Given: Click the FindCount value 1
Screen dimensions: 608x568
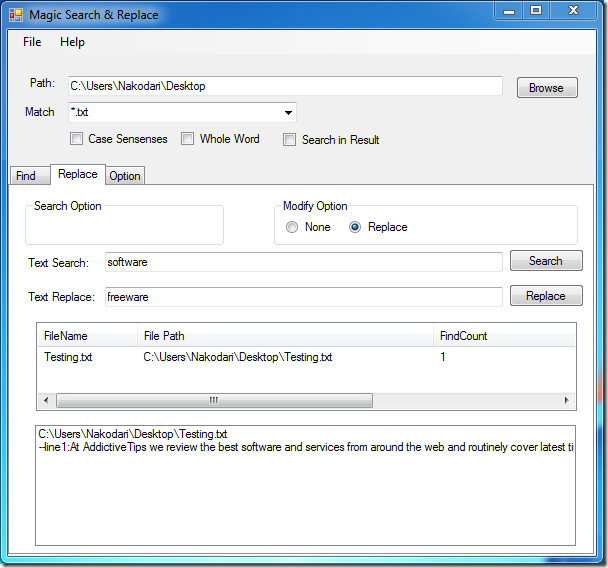Looking at the screenshot, I should [442, 357].
